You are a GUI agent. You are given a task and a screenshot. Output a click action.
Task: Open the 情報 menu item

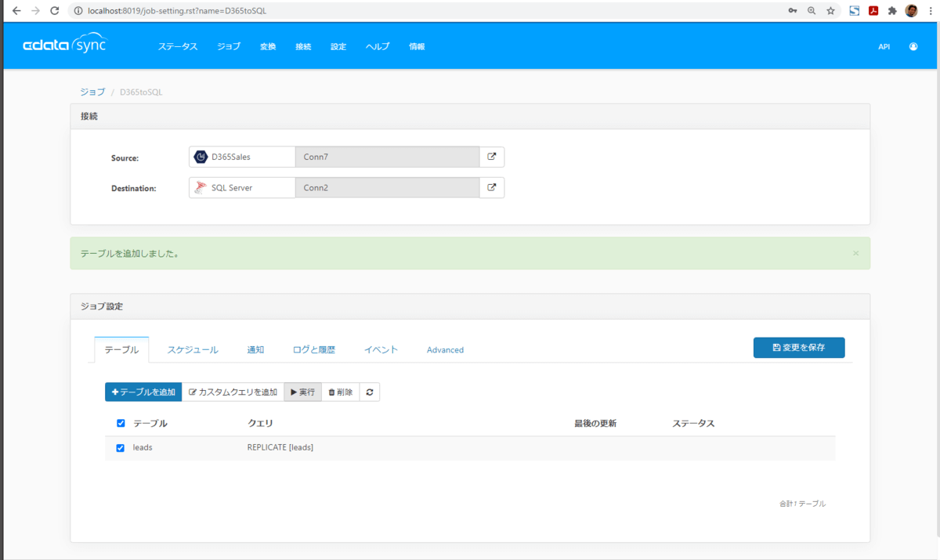pyautogui.click(x=417, y=46)
